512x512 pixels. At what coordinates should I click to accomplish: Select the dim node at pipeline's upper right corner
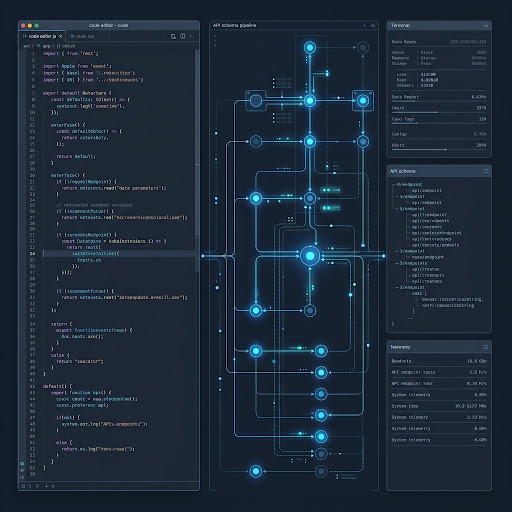tap(363, 47)
